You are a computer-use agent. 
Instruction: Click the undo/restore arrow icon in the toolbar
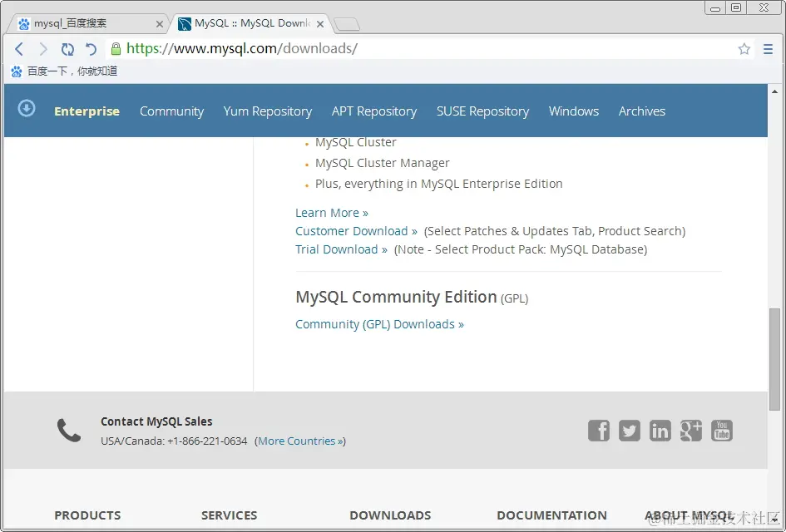[x=91, y=48]
